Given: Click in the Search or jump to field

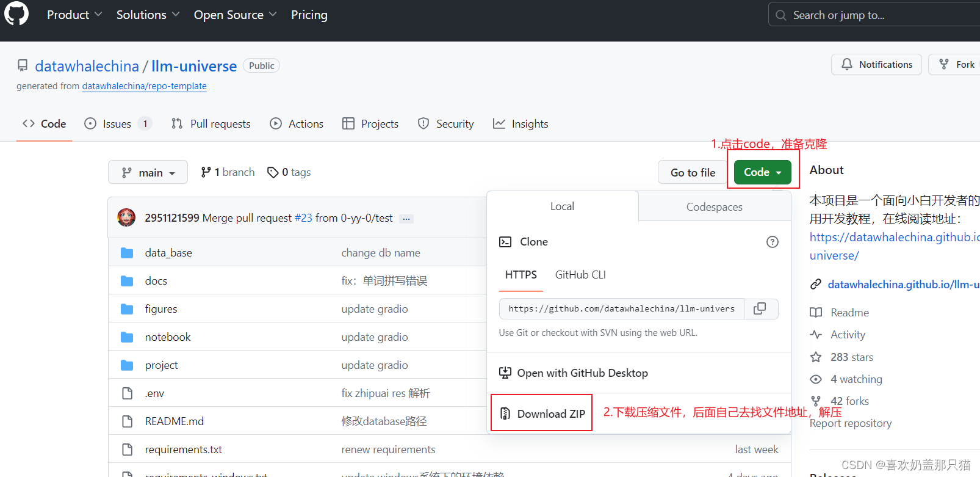Looking at the screenshot, I should pos(874,15).
